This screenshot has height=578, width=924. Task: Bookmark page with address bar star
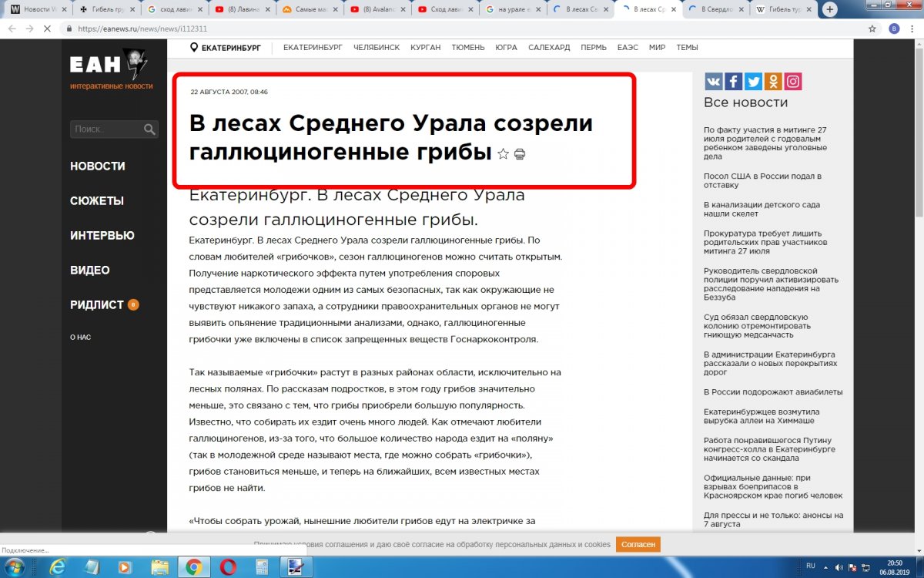pyautogui.click(x=872, y=29)
